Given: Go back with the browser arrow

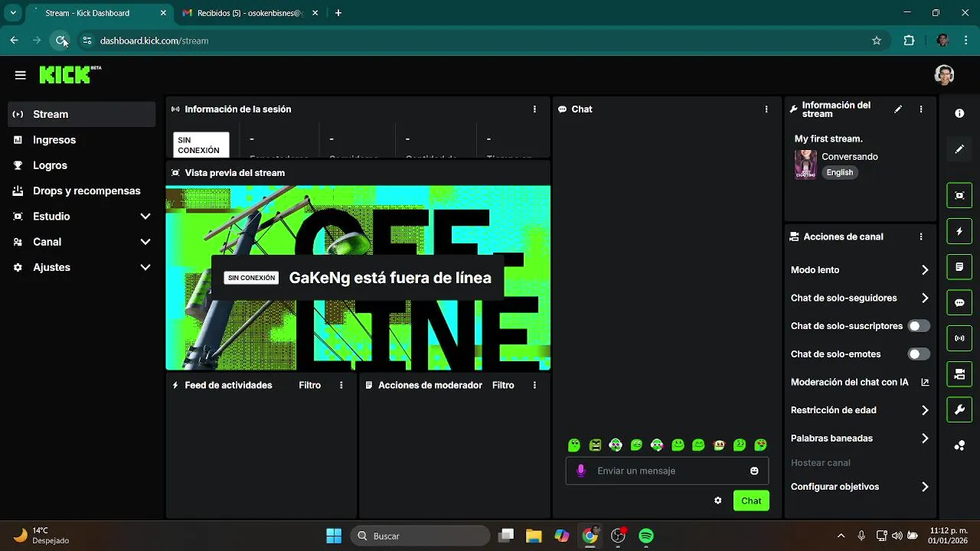Looking at the screenshot, I should pos(14,41).
